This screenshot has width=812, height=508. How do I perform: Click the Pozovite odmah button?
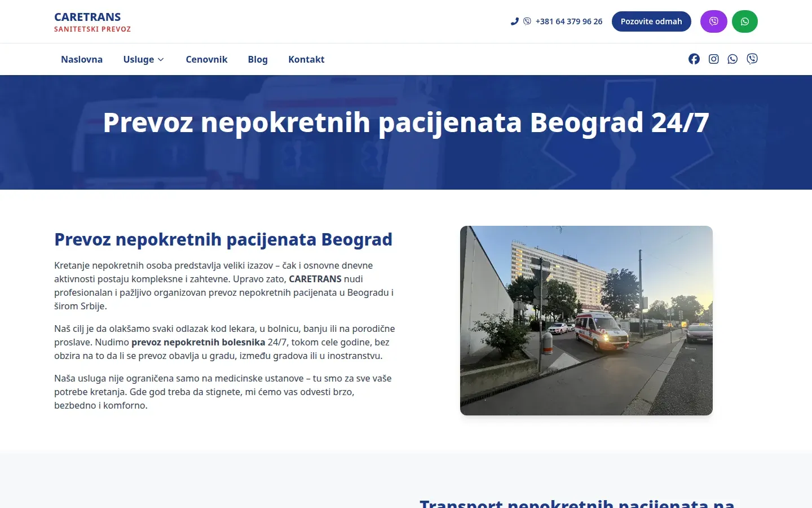(651, 21)
